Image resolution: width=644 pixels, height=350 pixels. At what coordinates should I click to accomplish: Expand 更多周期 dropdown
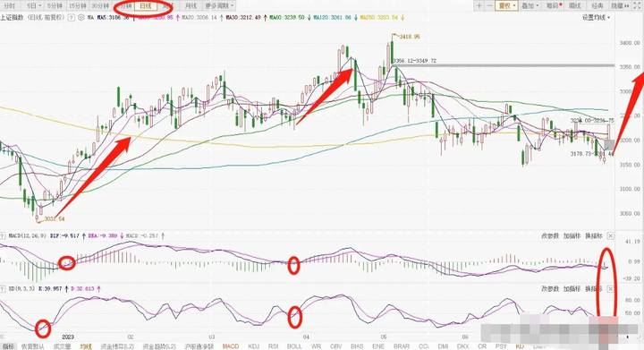[219, 5]
